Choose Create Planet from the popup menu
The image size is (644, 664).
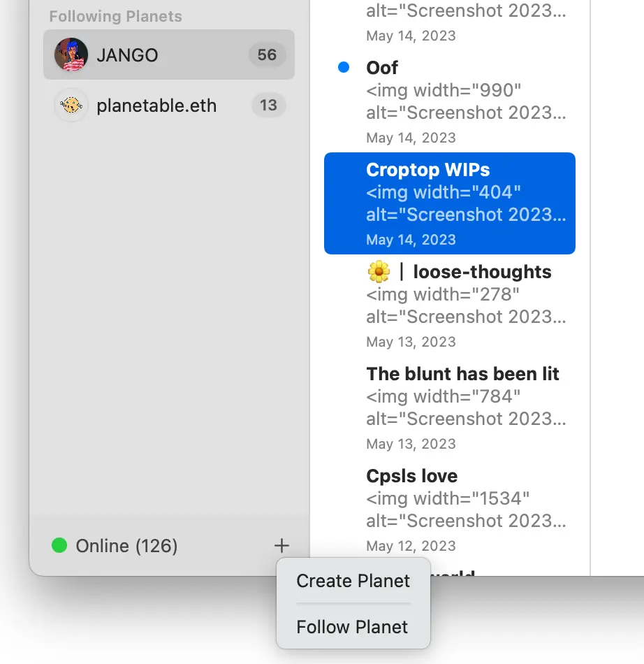pyautogui.click(x=353, y=581)
